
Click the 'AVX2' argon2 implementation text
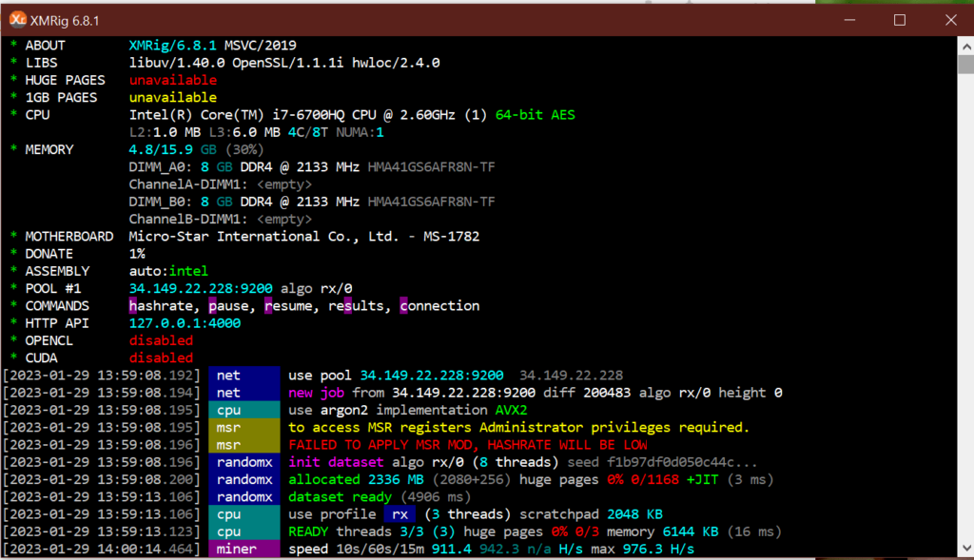point(511,411)
